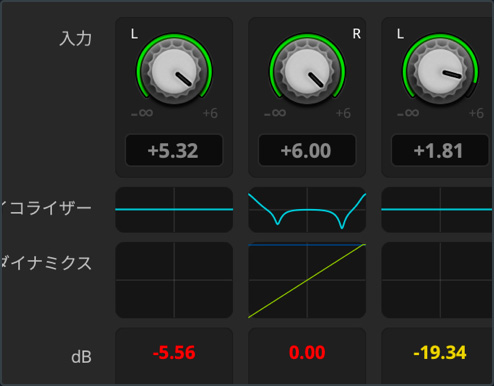Click the +5.32 input value field

[x=174, y=150]
